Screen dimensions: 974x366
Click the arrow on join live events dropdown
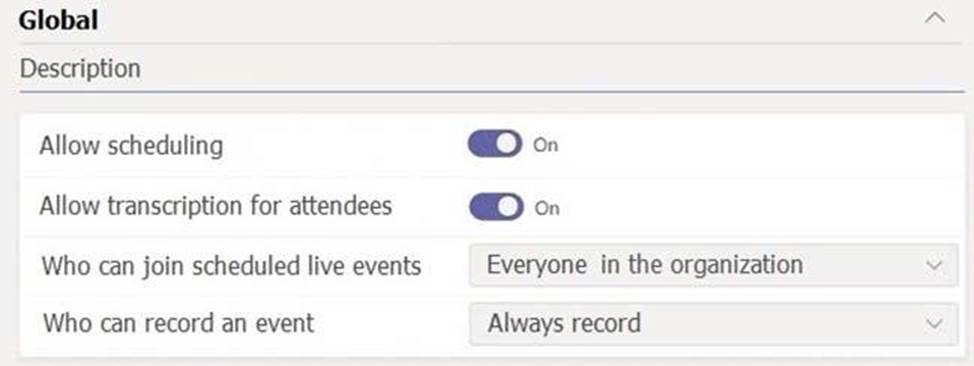[934, 265]
